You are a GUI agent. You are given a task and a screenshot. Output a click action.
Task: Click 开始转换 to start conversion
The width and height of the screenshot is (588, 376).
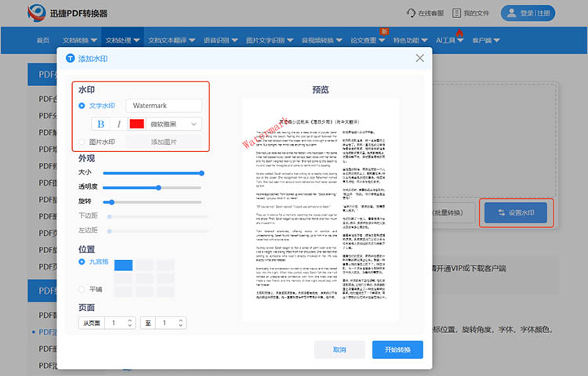[x=397, y=349]
